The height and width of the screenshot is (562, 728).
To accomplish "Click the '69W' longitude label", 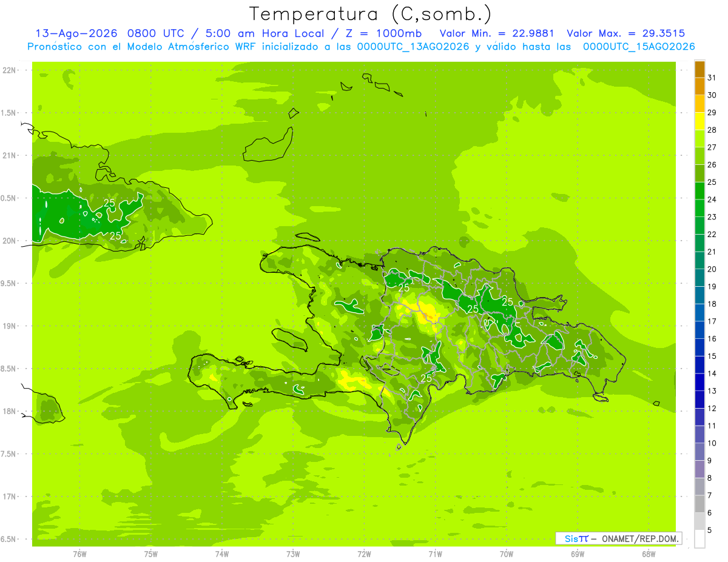I will [578, 554].
